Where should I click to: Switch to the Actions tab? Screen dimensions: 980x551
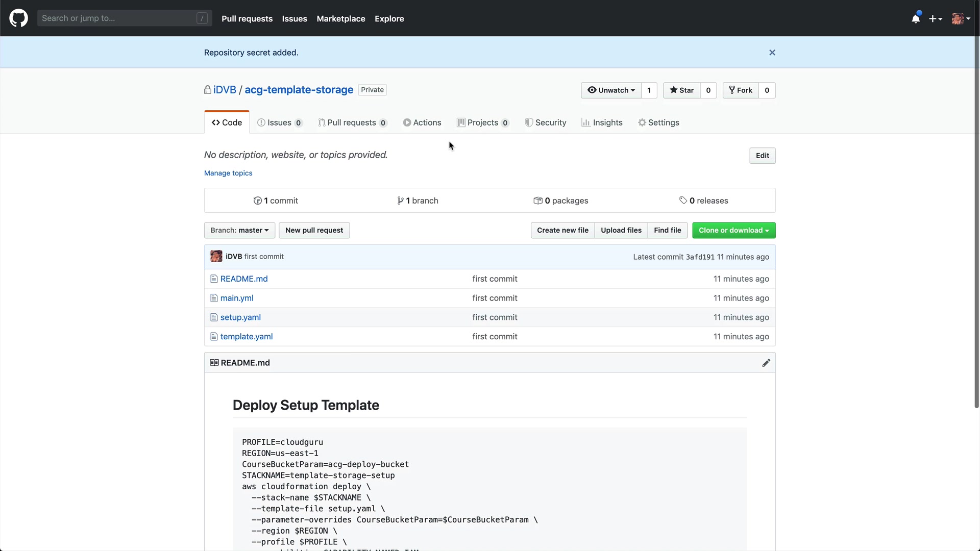coord(422,122)
